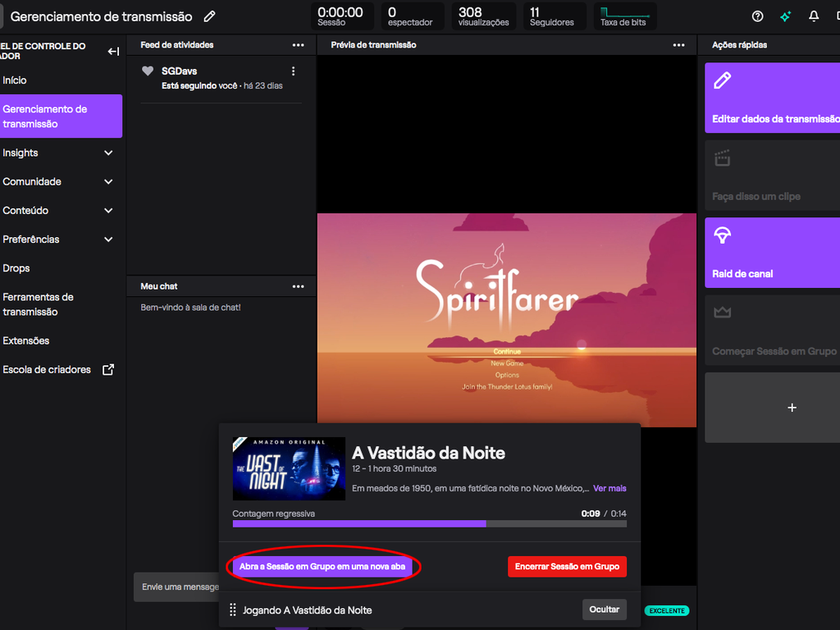Click the crown icon in Sessão em Grupo tile
This screenshot has height=630, width=840.
(x=722, y=312)
